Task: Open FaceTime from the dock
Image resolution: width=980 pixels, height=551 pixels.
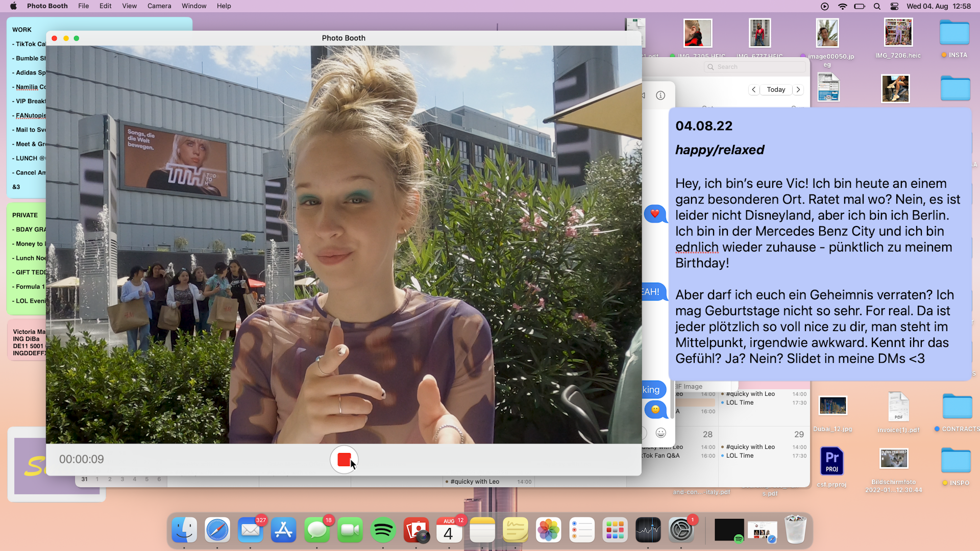Action: (x=350, y=530)
